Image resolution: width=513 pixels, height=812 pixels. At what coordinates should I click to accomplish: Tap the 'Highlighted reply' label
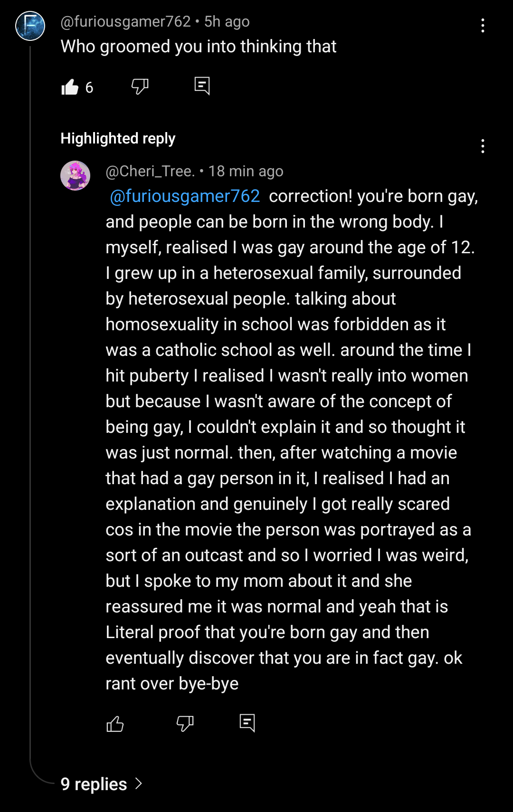[118, 138]
